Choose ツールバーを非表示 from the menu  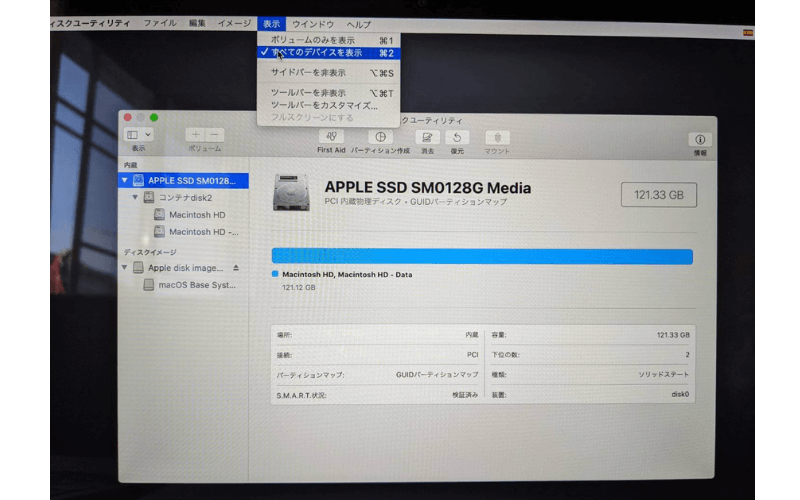(329, 93)
